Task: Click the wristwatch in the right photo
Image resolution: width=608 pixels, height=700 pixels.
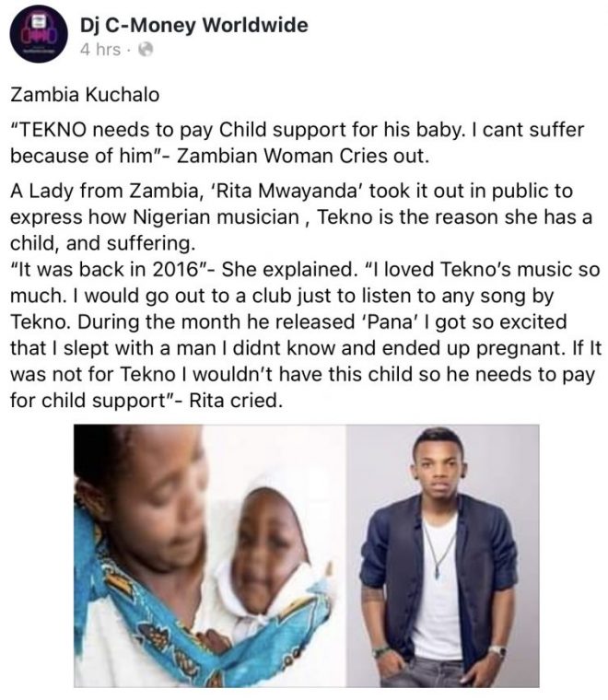Action: tap(497, 649)
